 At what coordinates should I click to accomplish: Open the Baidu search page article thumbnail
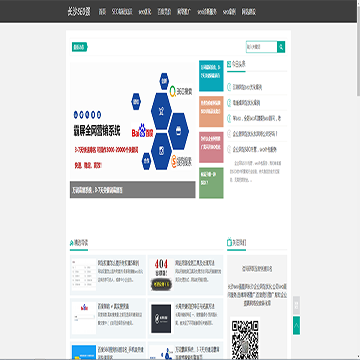84,318
